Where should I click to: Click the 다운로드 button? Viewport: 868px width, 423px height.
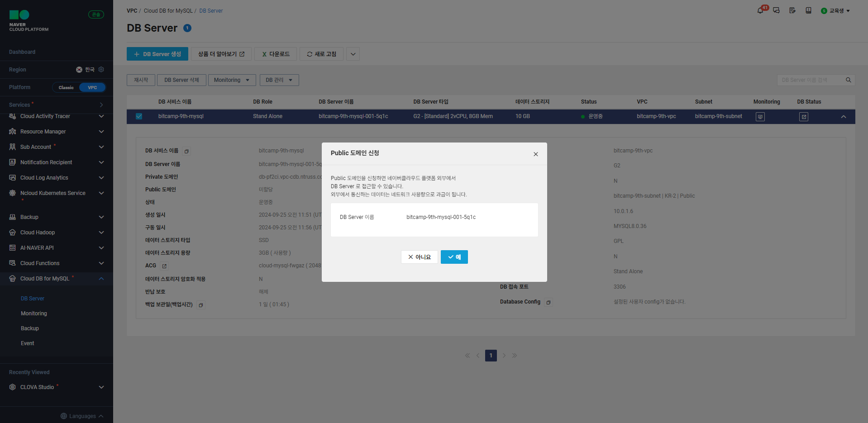click(276, 54)
